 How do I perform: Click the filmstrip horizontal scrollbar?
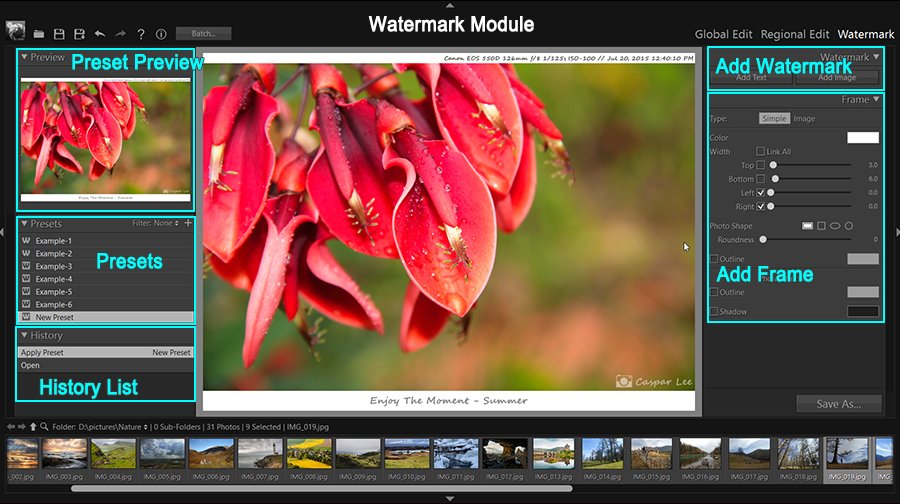click(x=321, y=489)
